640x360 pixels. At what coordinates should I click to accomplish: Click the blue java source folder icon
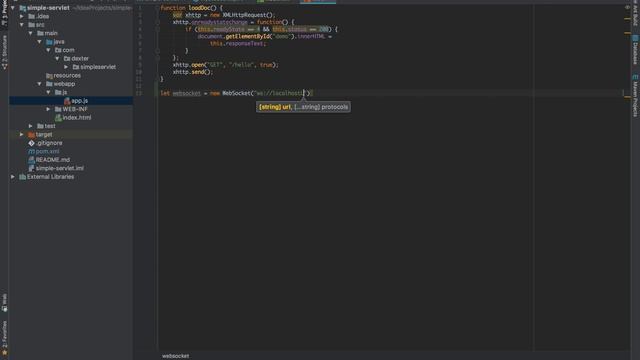[x=49, y=42]
